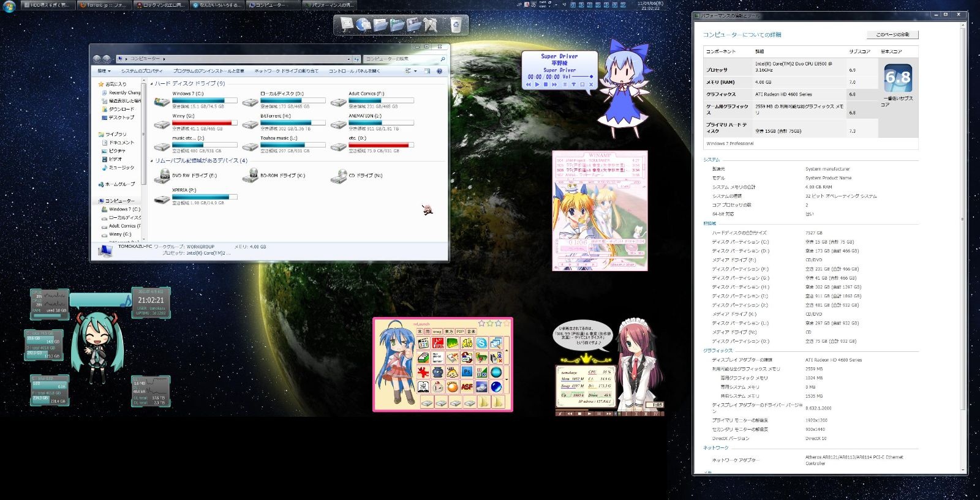Go to previous track in Super Driver player

coord(528,84)
